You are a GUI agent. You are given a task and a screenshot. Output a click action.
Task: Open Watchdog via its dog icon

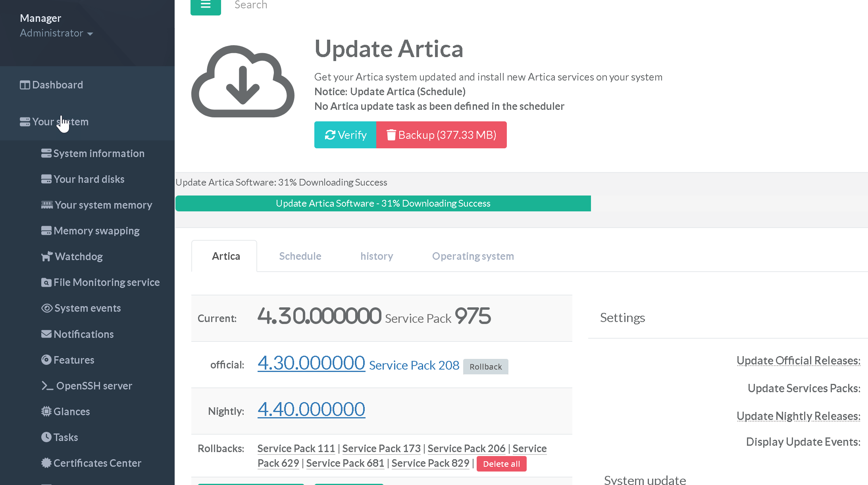pos(47,257)
